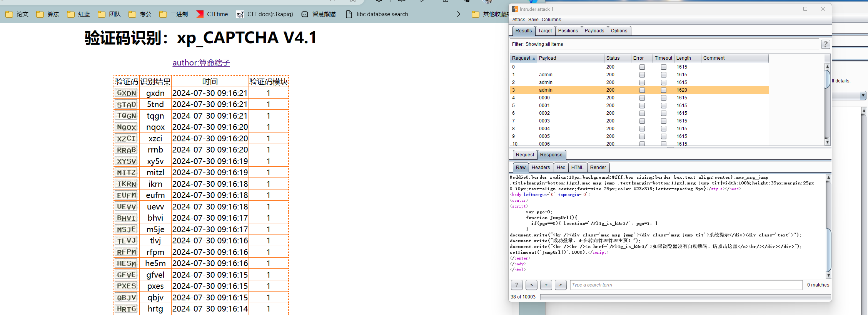Switch to the Positions tab

coord(568,31)
